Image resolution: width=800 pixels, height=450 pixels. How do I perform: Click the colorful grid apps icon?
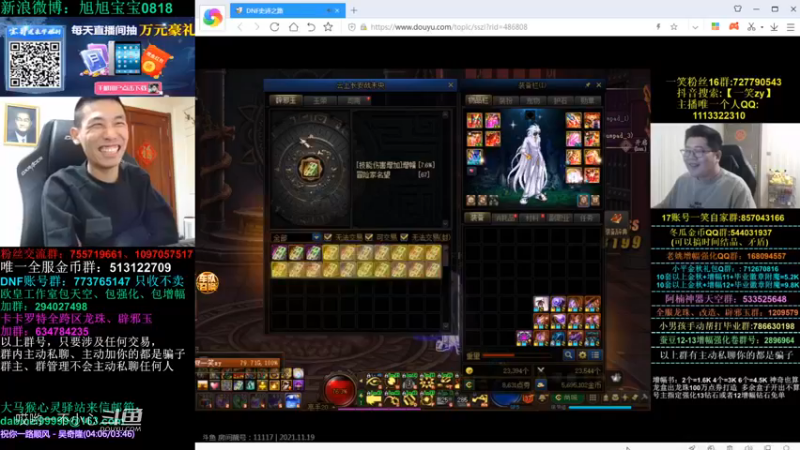point(715,27)
